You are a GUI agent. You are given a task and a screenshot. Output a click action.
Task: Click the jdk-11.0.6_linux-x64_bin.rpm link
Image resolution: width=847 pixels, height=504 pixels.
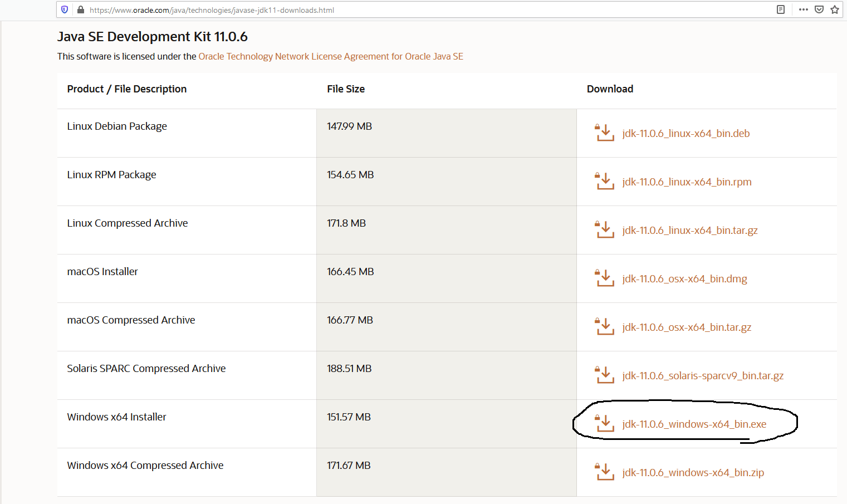click(x=687, y=182)
